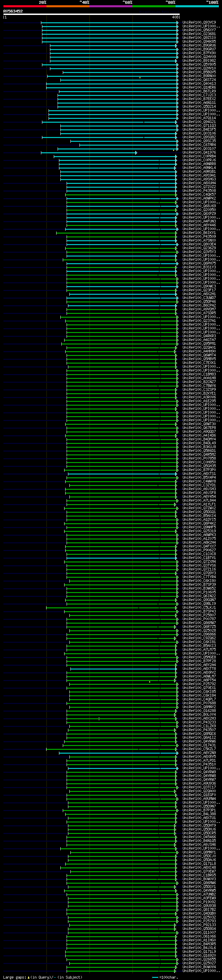Select hit UniRef100_Q9ZSI0
The image size is (222, 980).
199,38
